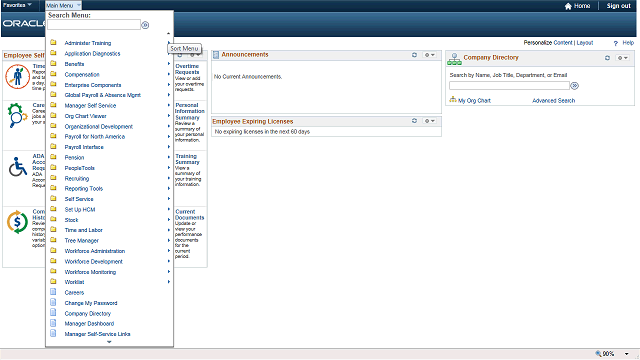The height and width of the screenshot is (360, 640).
Task: Click the menu search go icon
Action: (145, 25)
